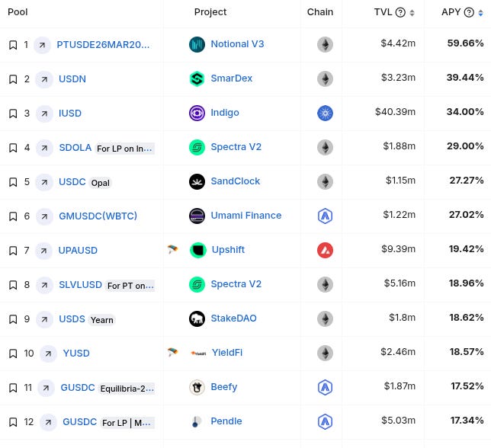Open the GMUSDC(WBTC) pool page

click(x=98, y=216)
